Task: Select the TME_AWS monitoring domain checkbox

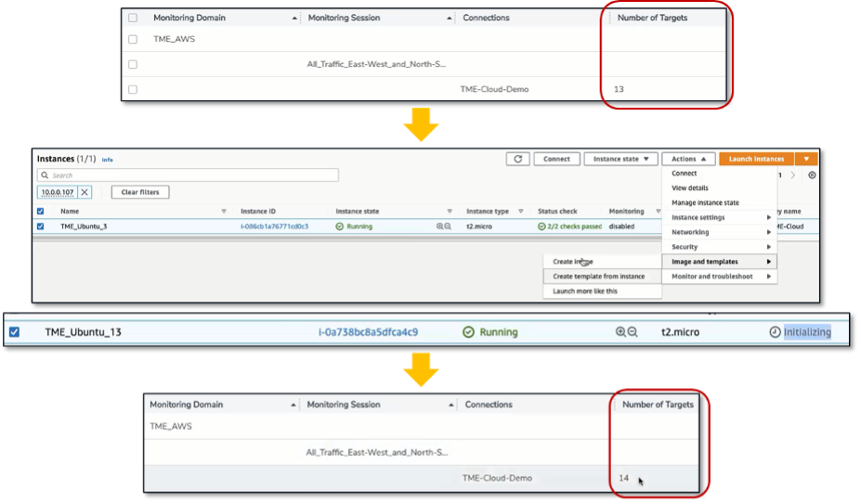Action: pos(133,40)
